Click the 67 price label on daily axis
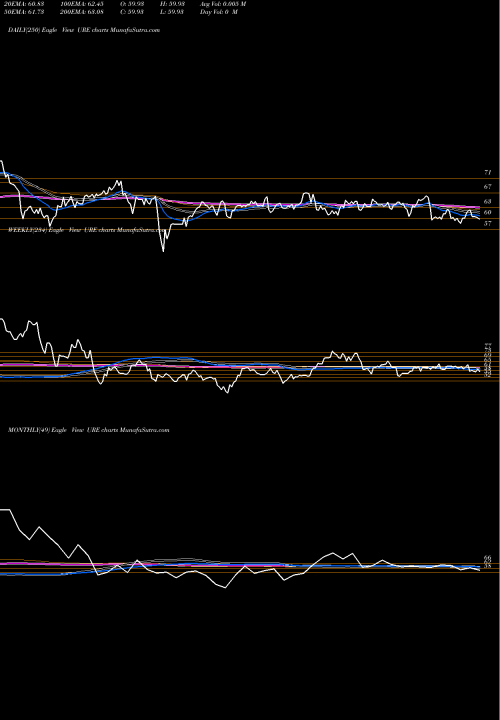The width and height of the screenshot is (500, 720). point(488,187)
